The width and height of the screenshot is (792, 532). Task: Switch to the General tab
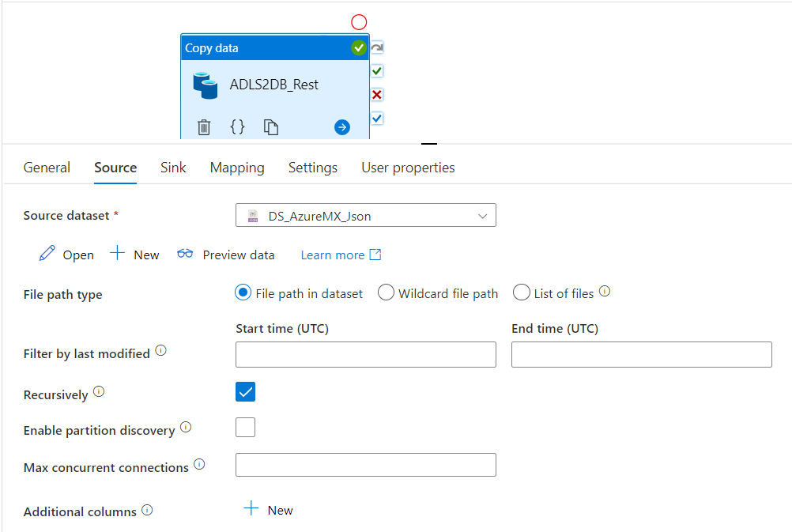tap(47, 168)
